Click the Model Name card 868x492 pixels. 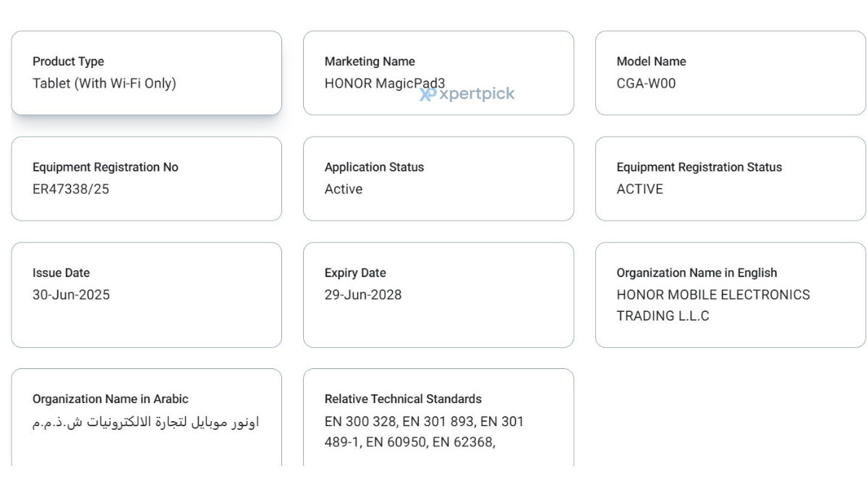731,73
